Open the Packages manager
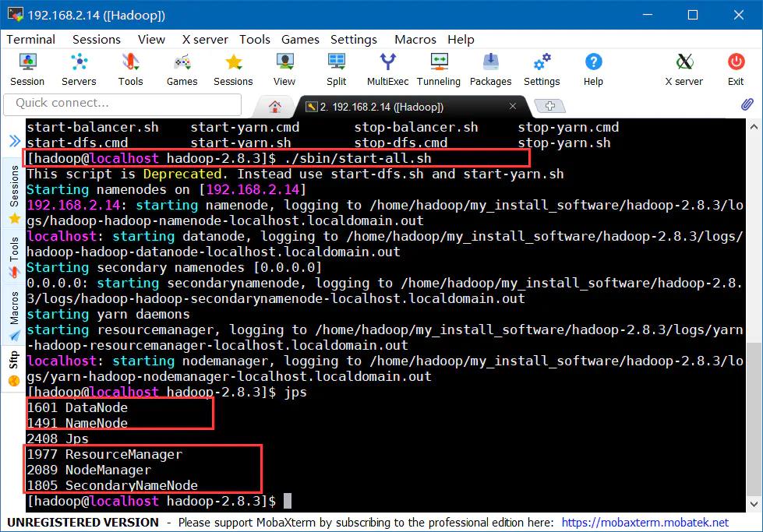This screenshot has height=532, width=763. point(490,69)
